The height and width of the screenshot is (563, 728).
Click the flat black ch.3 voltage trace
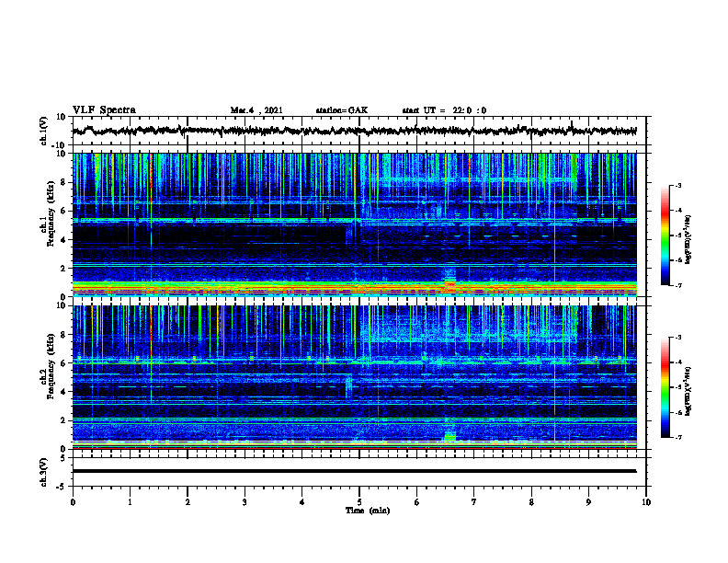tap(354, 471)
